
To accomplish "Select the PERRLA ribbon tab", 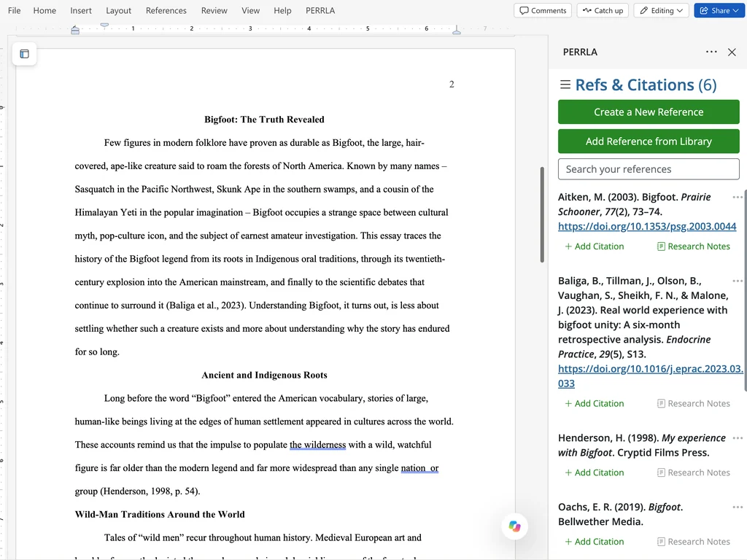I will [x=320, y=10].
